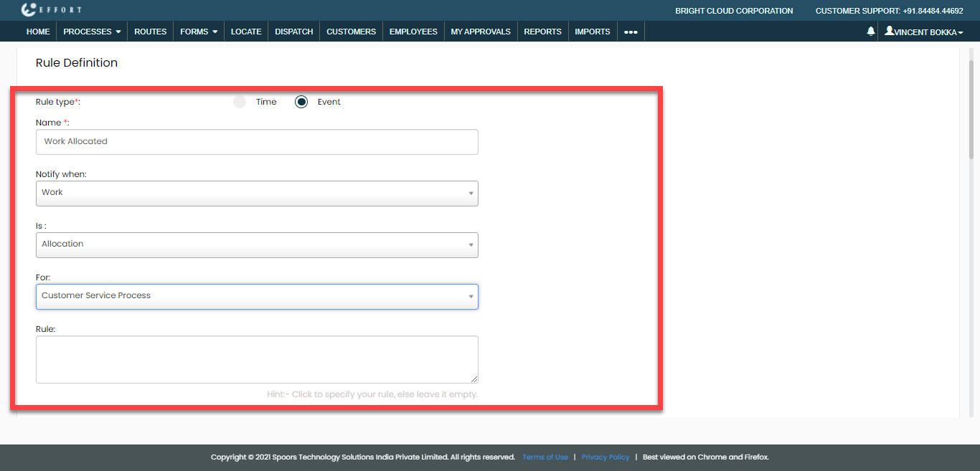Screen dimensions: 980x471
Task: Navigate to the Reports menu item
Action: point(542,32)
